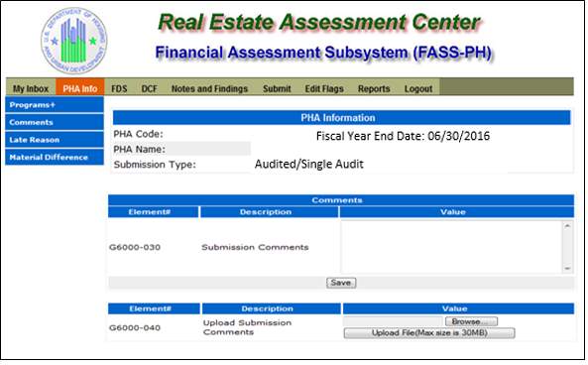
Task: Click the Submission Comments description text
Action: point(255,247)
